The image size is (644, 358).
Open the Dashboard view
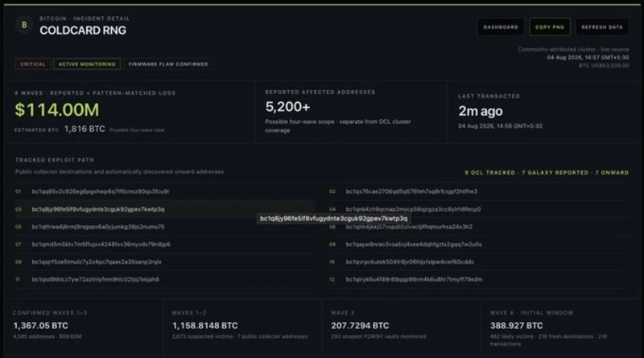click(501, 27)
